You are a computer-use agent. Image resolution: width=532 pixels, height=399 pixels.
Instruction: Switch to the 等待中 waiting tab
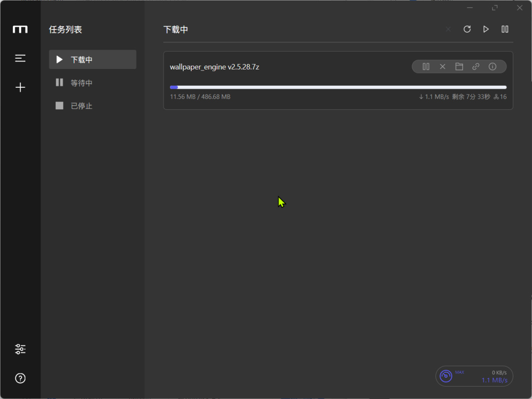(93, 82)
